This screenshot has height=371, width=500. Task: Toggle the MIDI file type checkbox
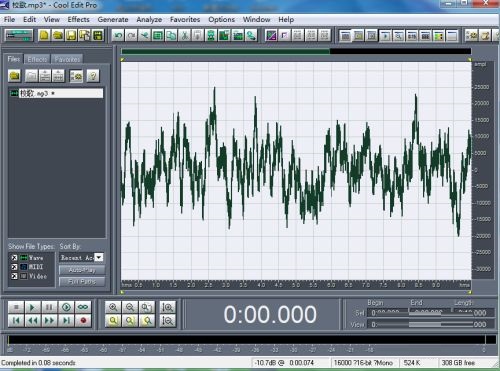[x=14, y=267]
